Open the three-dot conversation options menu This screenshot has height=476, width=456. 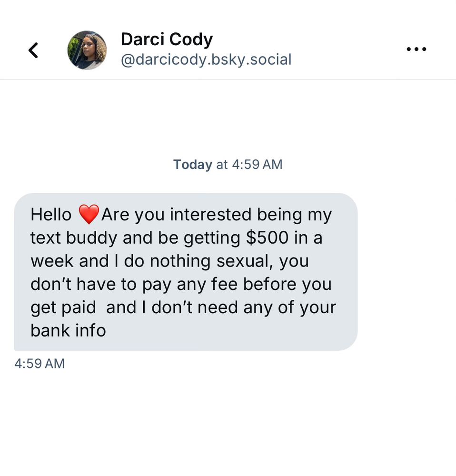(416, 49)
